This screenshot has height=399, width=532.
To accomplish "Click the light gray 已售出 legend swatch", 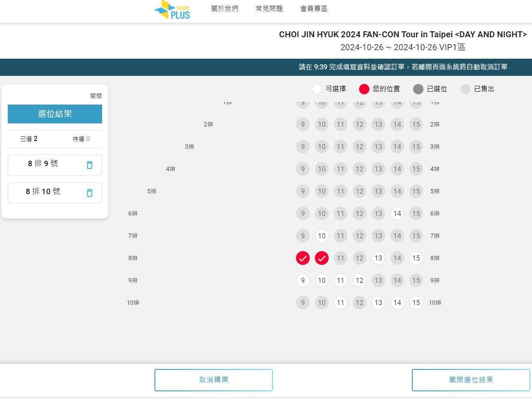I will (465, 89).
